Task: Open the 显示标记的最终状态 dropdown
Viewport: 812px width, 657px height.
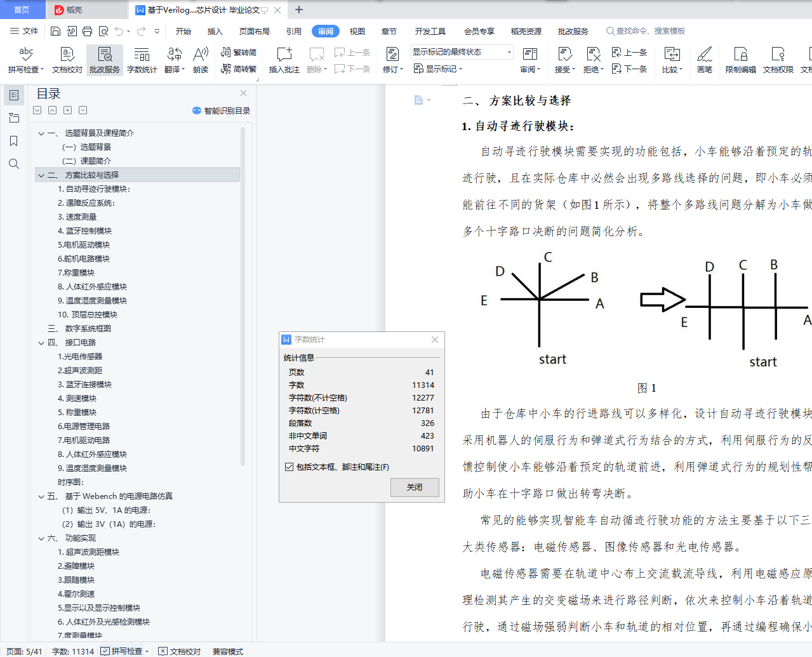Action: pyautogui.click(x=462, y=52)
